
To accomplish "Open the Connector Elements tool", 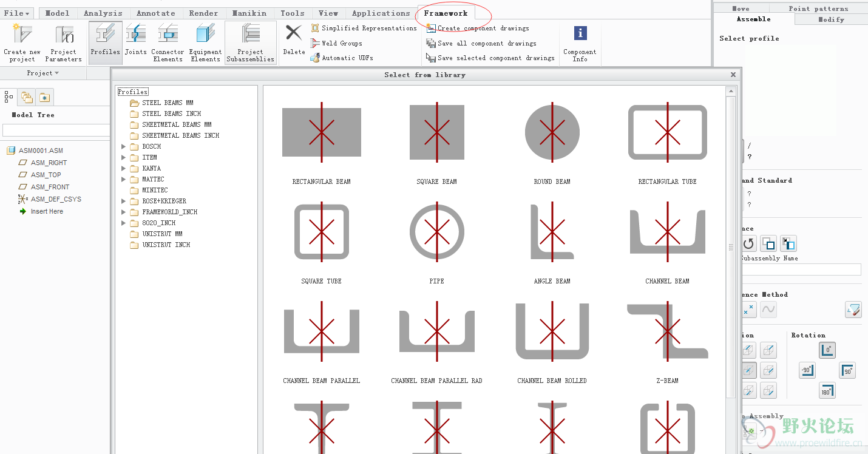I will pos(168,42).
